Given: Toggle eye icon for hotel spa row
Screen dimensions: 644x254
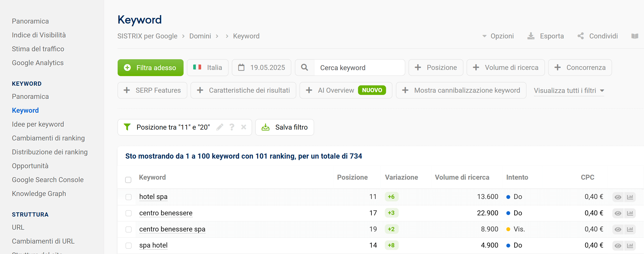Looking at the screenshot, I should (x=618, y=197).
